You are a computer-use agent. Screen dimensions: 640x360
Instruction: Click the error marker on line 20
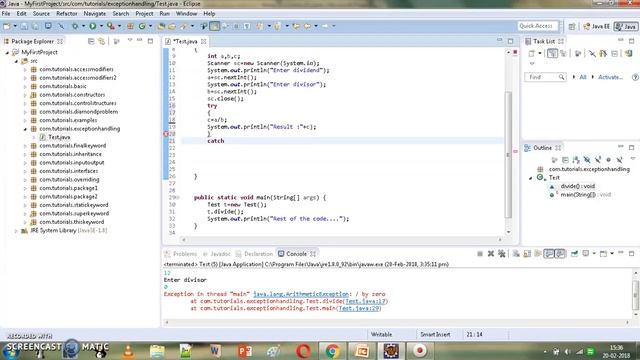click(x=166, y=134)
